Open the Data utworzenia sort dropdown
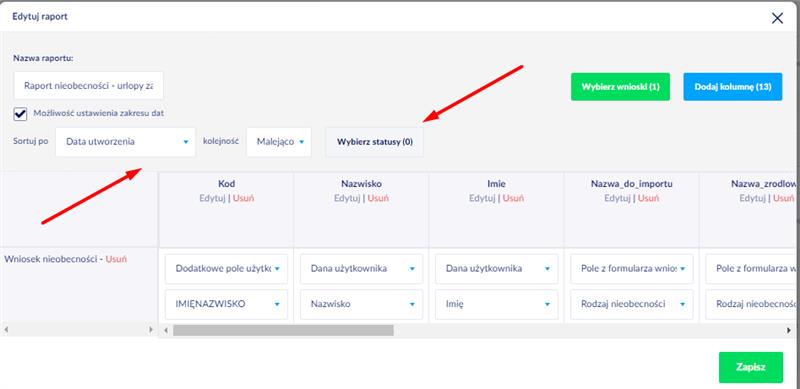Screen dimensions: 800x389 coord(125,142)
